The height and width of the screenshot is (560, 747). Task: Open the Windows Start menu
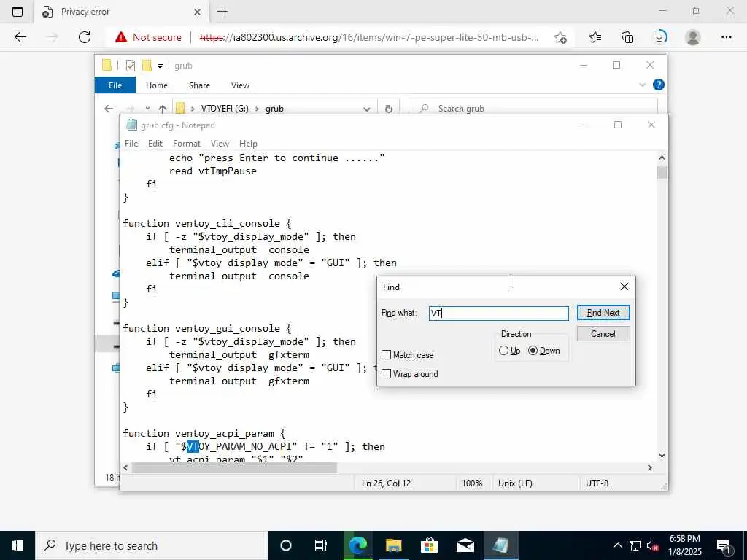pos(18,545)
